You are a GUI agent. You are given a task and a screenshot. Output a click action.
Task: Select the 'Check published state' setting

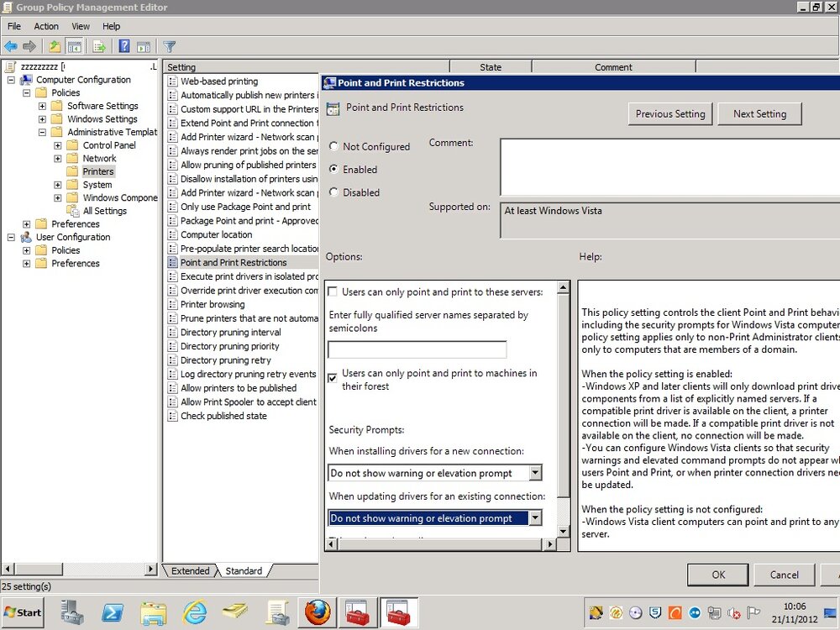(223, 416)
